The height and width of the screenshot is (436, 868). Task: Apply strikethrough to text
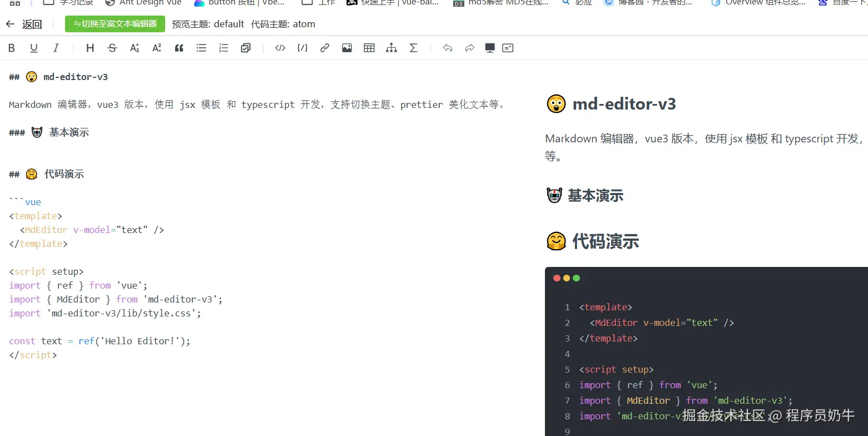click(112, 48)
